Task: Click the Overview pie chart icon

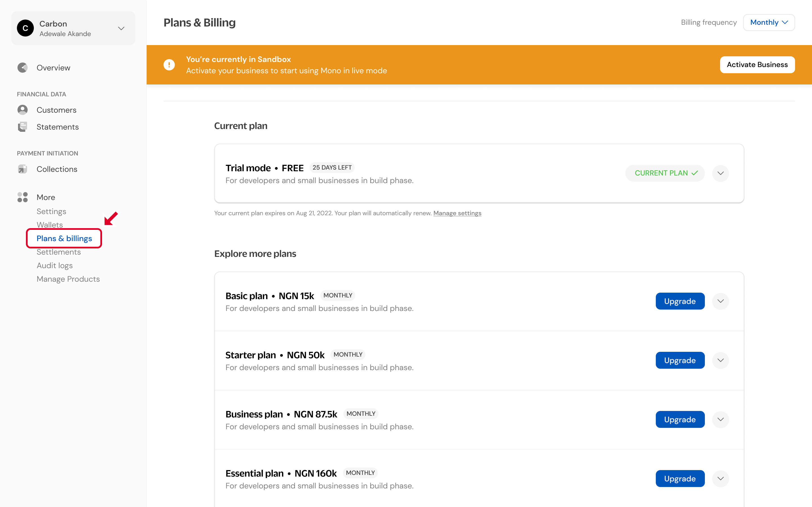Action: (x=23, y=68)
